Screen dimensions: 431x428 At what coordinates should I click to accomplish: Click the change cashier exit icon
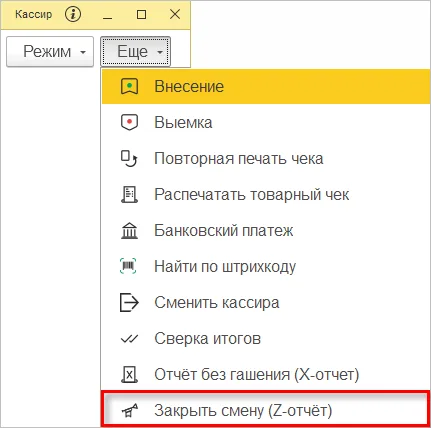pyautogui.click(x=129, y=302)
